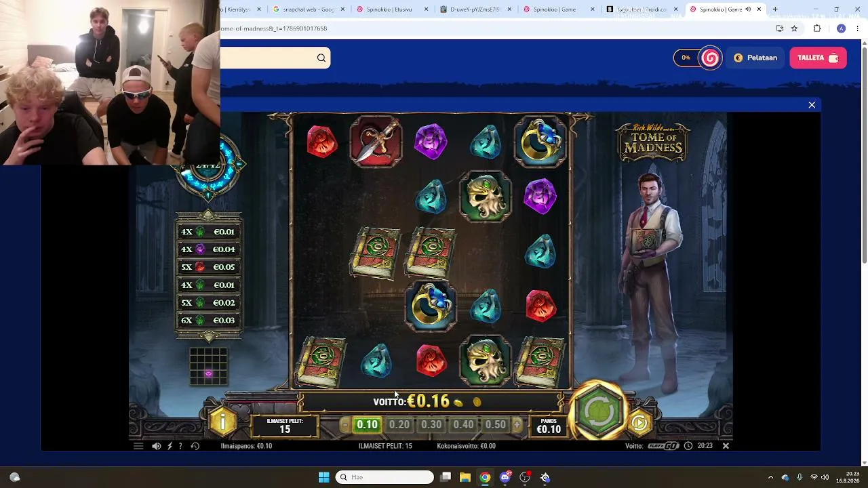This screenshot has width=868, height=488.
Task: Open the browser extensions puzzle icon
Action: [817, 28]
